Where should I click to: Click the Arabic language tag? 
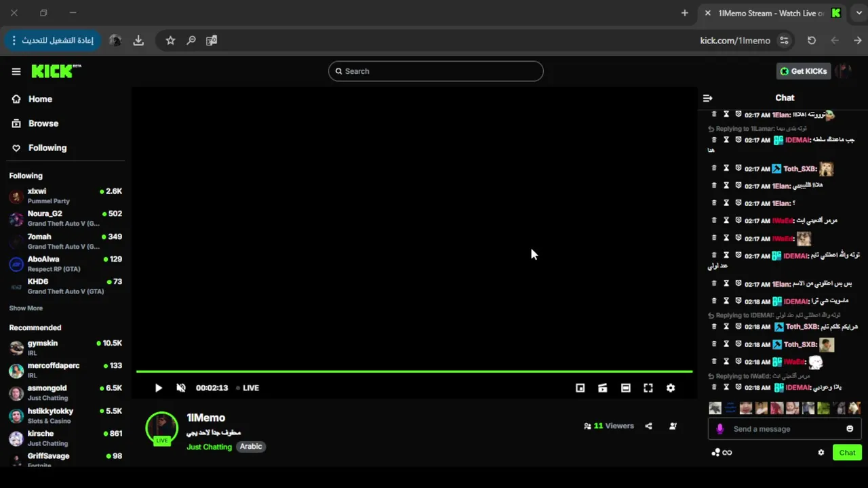point(251,447)
